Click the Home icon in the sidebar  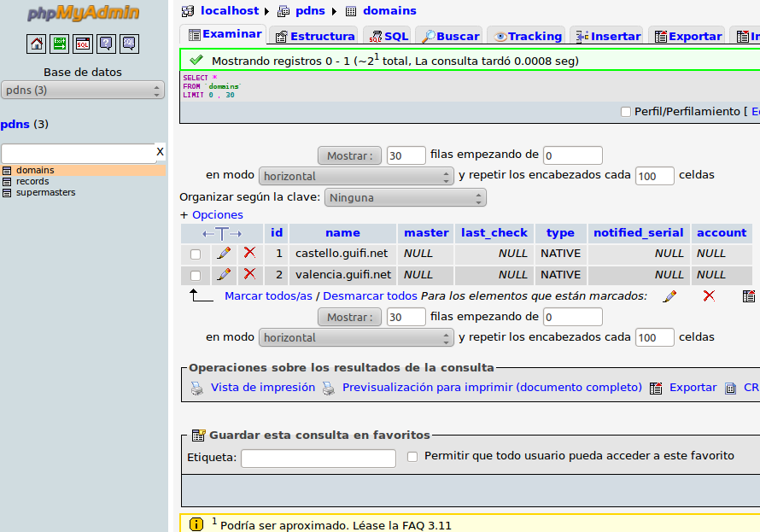pos(37,44)
